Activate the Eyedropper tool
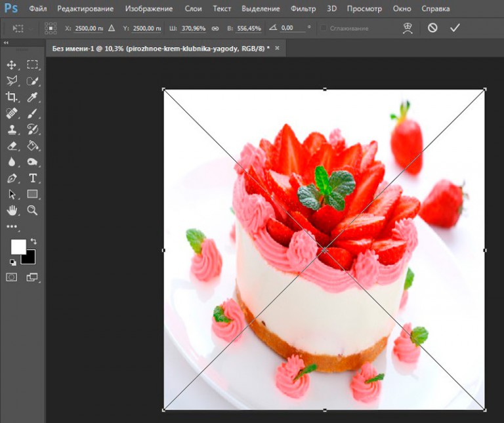This screenshot has height=423, width=504. (x=32, y=97)
